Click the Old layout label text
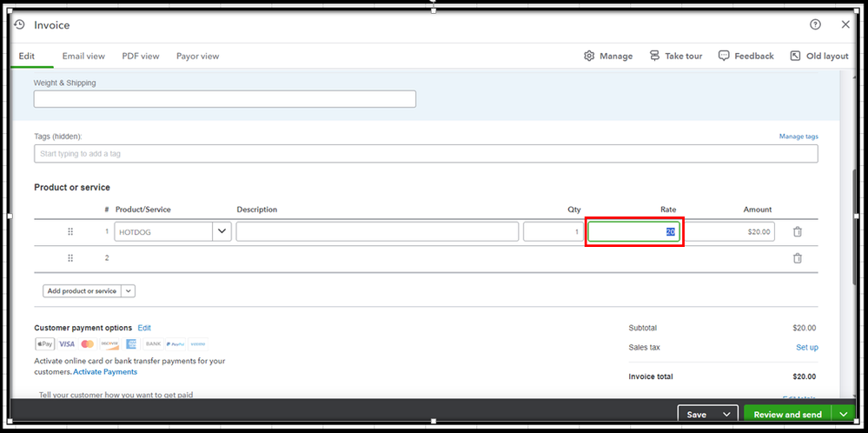Image resolution: width=868 pixels, height=433 pixels. [827, 56]
